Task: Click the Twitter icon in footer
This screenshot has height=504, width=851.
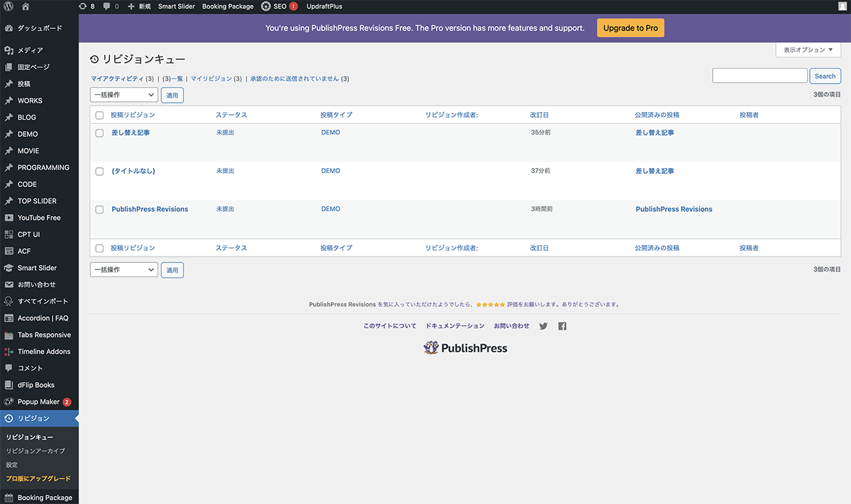Action: coord(543,326)
